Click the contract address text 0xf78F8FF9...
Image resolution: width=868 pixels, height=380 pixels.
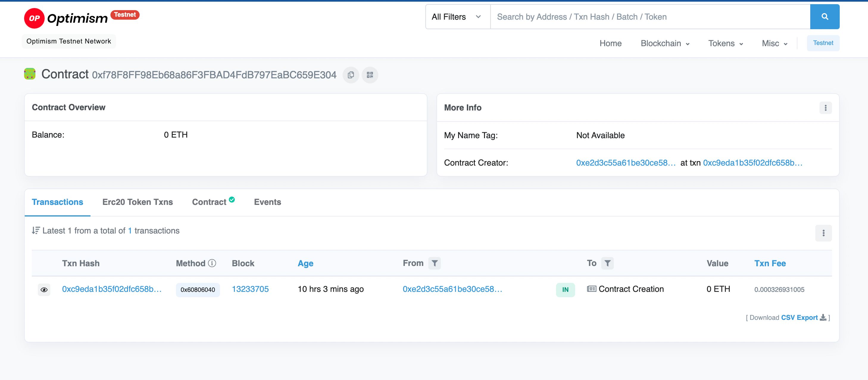[214, 75]
